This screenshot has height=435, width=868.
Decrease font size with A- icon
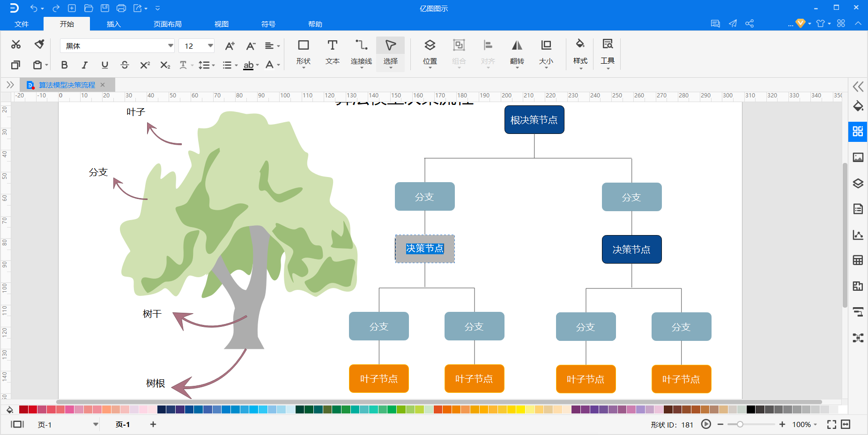[x=251, y=45]
